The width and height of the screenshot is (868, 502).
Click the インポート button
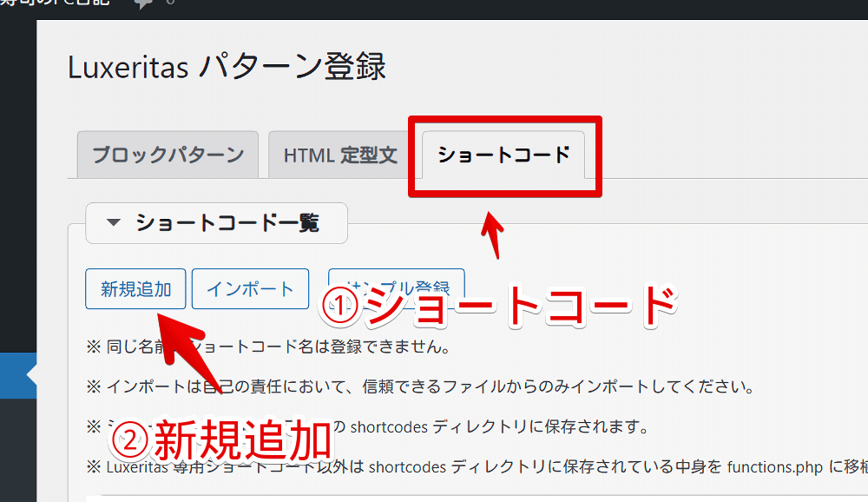250,288
